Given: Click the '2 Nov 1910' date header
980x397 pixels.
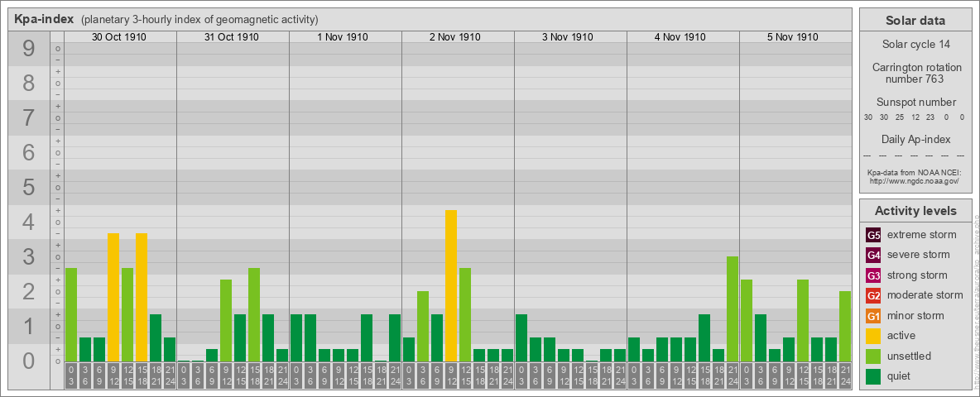Looking at the screenshot, I should click(455, 37).
